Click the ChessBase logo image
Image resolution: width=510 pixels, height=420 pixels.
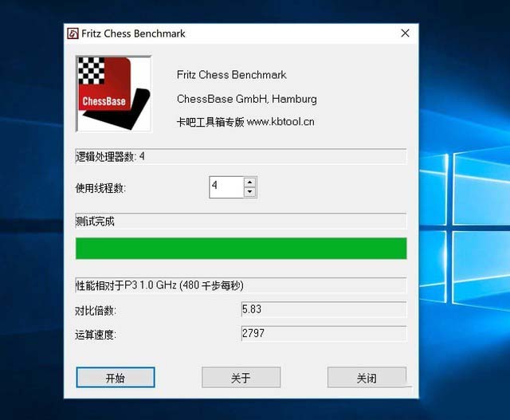113,93
